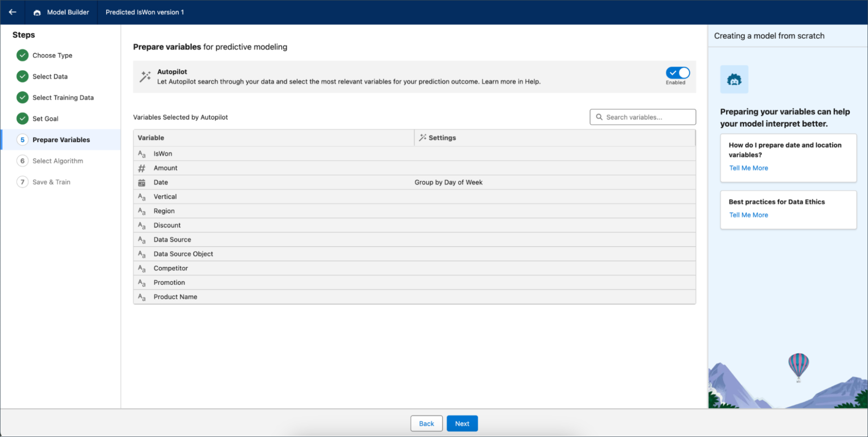
Task: Click the Variables Selected by Autopilot label
Action: coord(180,117)
